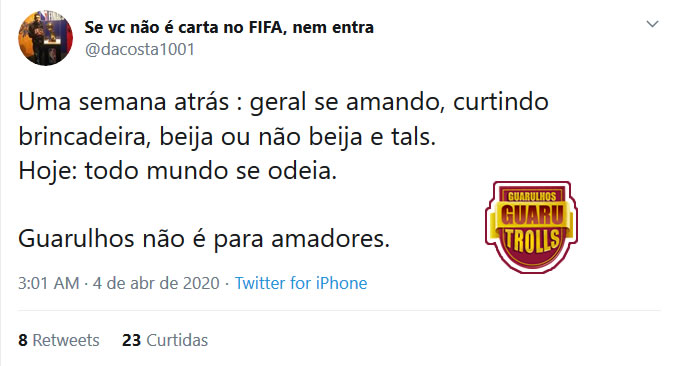Open the 3:01 AM timestamp
Screen dimensions: 676x366
pos(49,283)
